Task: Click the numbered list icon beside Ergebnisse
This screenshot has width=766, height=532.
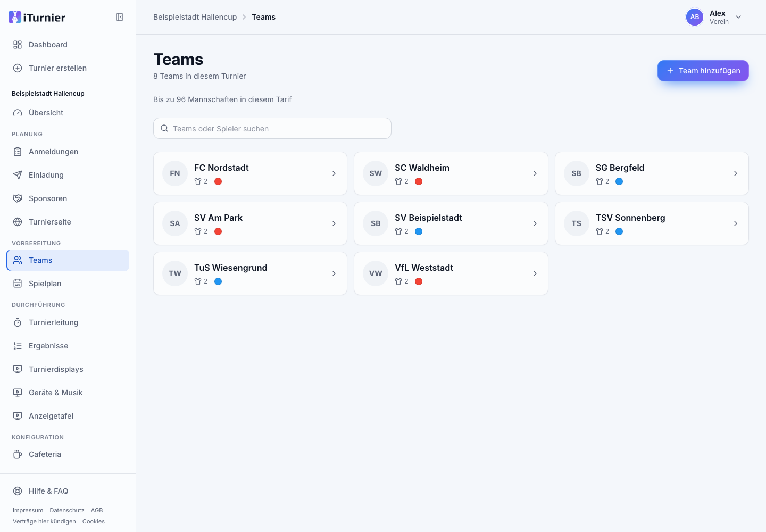Action: pyautogui.click(x=18, y=346)
